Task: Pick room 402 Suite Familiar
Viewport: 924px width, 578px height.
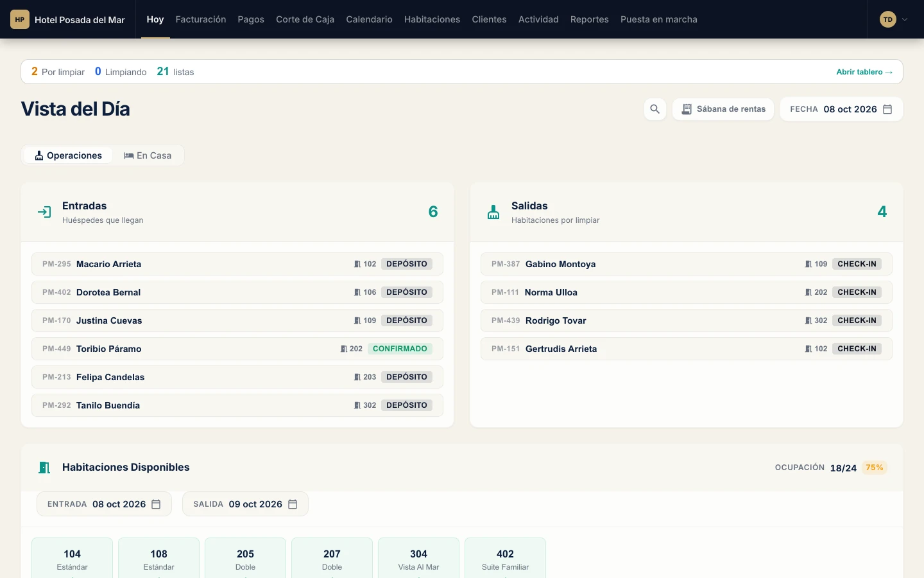Action: [x=505, y=558]
